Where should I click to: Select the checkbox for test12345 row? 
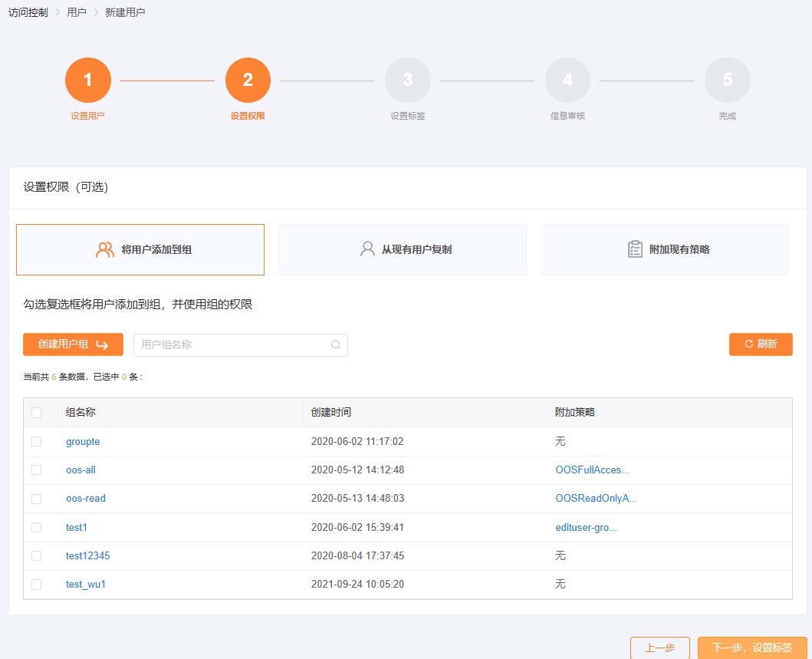(x=37, y=556)
